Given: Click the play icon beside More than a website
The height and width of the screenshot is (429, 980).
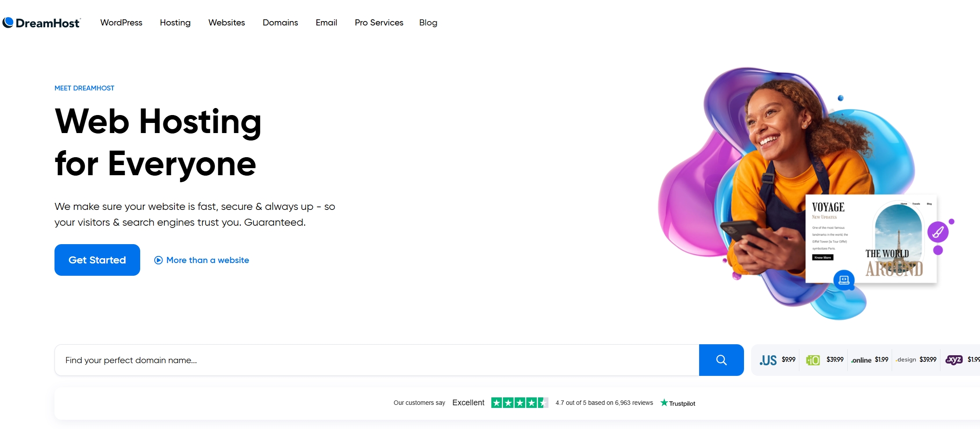Looking at the screenshot, I should [x=158, y=260].
